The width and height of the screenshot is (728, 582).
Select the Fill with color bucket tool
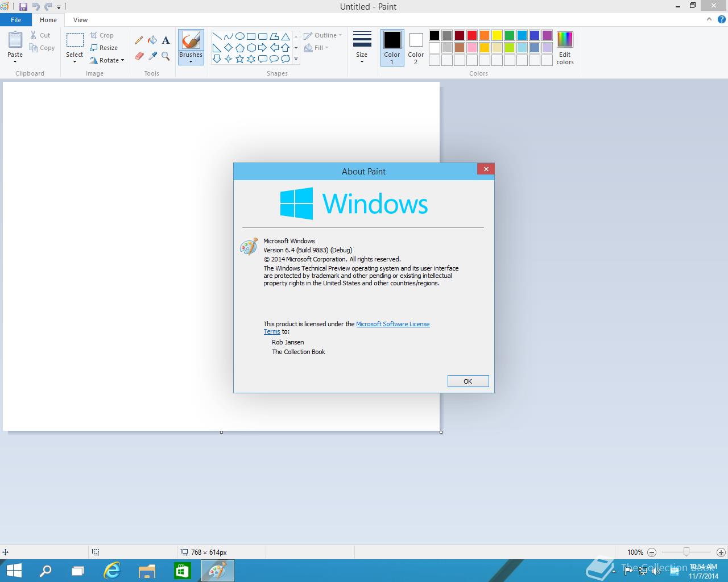152,40
